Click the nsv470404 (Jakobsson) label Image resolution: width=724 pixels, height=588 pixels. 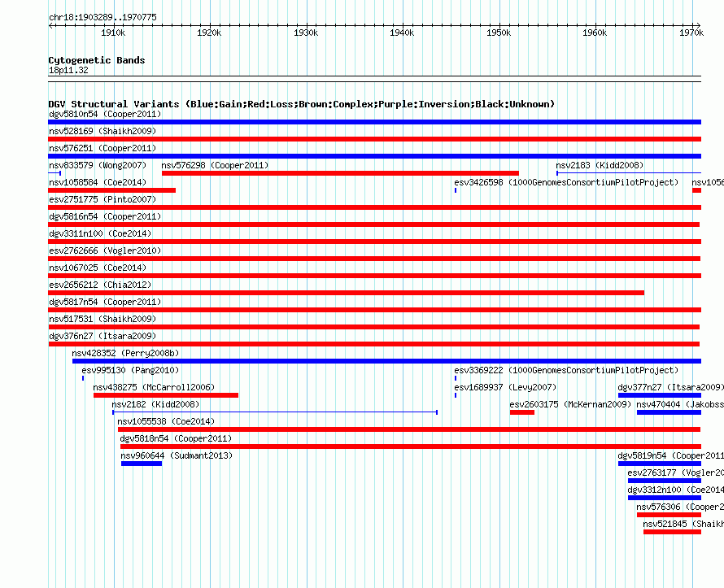coord(680,404)
